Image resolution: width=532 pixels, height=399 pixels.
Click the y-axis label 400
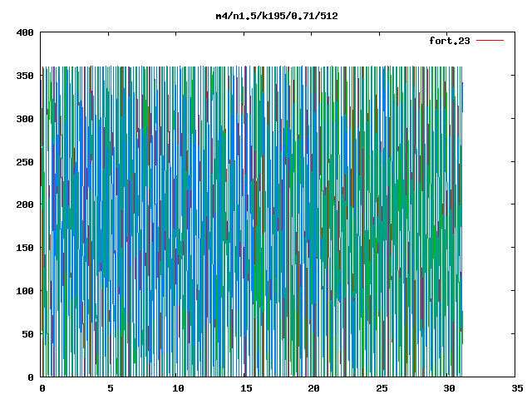25,32
